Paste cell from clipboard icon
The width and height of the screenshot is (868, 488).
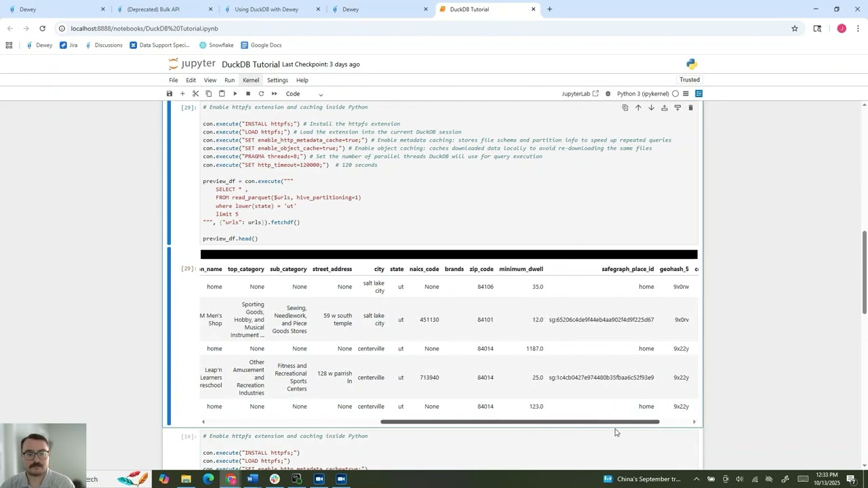(x=222, y=94)
